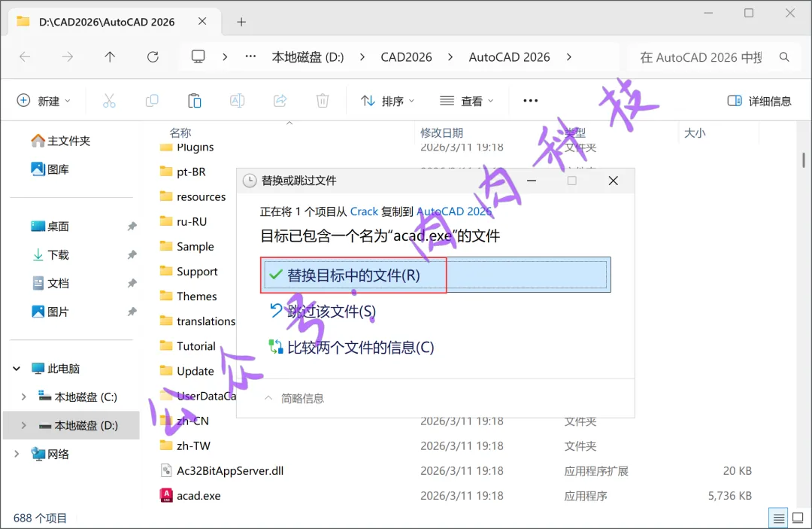The height and width of the screenshot is (529, 812).
Task: Go up one folder level
Action: coord(110,57)
